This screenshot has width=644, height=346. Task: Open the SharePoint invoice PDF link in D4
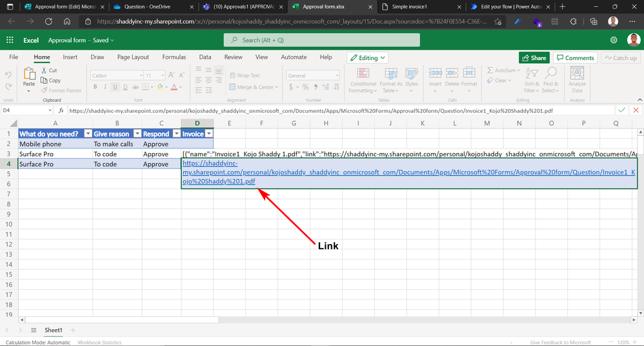[408, 172]
